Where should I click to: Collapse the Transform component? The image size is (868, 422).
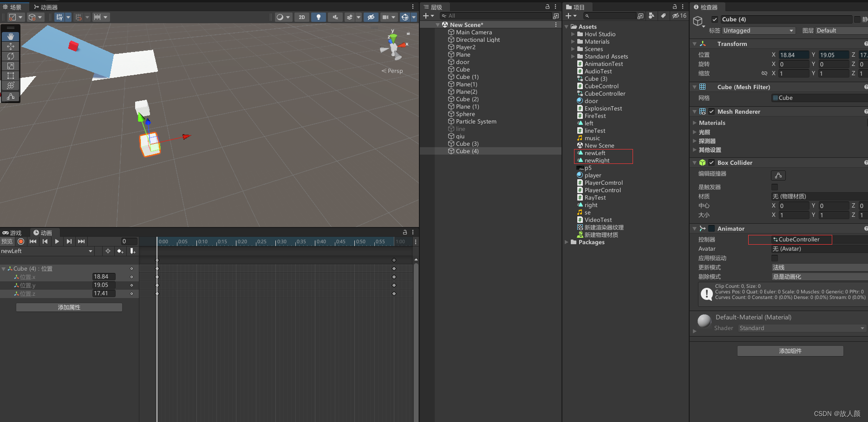pos(695,44)
